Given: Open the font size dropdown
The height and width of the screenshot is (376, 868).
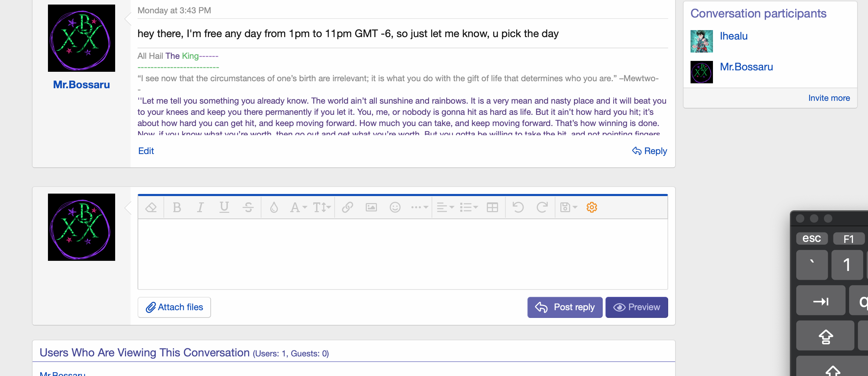Looking at the screenshot, I should (322, 208).
